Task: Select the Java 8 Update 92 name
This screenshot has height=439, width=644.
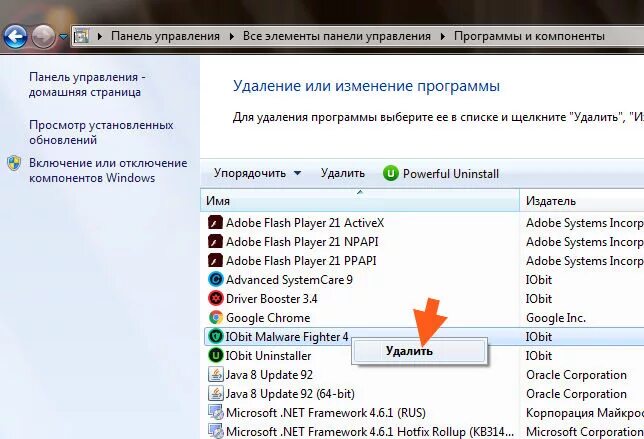Action: [269, 375]
